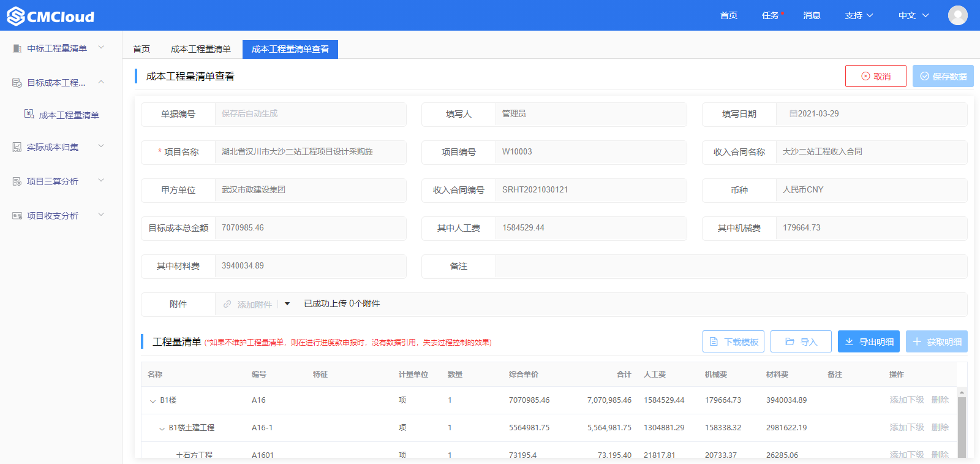Click the 取消 button
This screenshot has width=980, height=464.
876,76
